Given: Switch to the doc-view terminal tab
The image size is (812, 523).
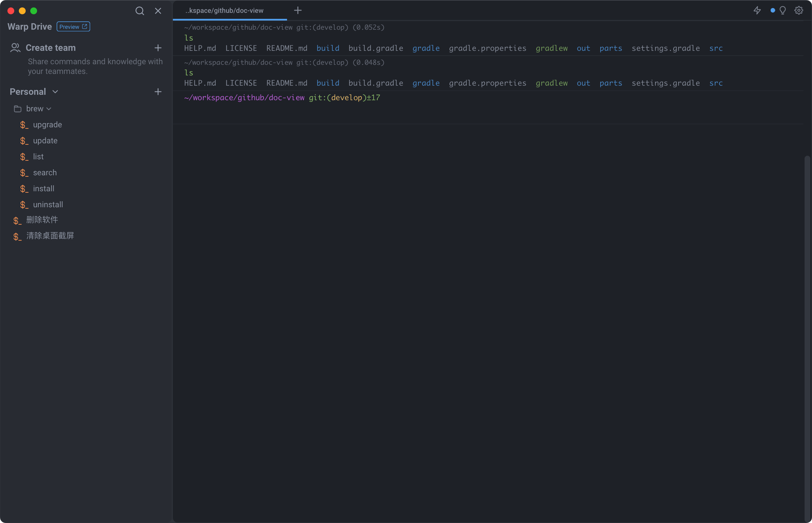Looking at the screenshot, I should point(230,11).
